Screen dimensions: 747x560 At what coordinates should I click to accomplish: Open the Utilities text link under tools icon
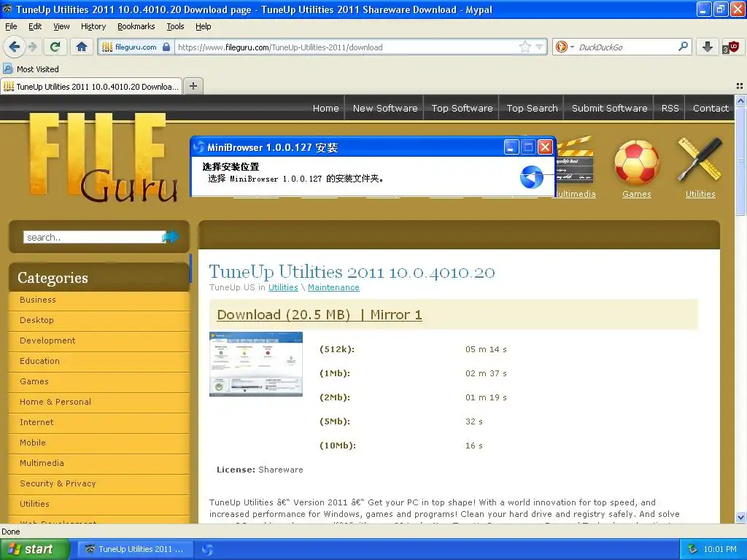pyautogui.click(x=700, y=194)
